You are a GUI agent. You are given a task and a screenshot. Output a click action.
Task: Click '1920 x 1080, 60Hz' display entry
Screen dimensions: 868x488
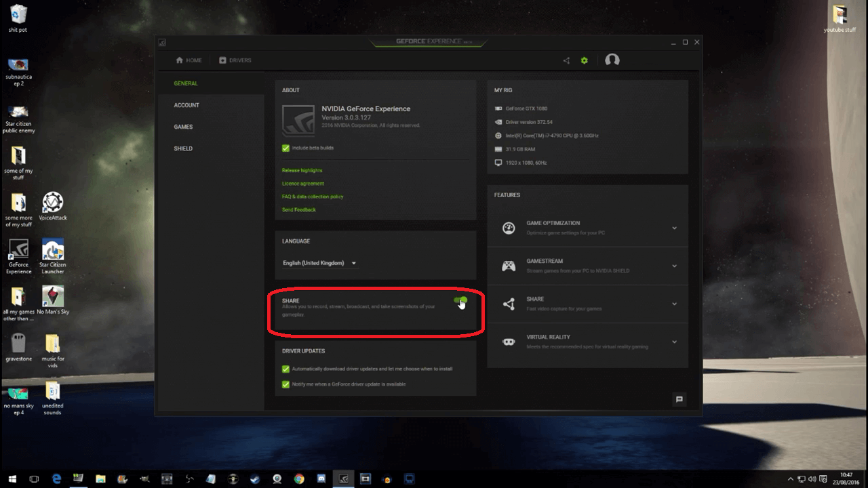point(526,163)
